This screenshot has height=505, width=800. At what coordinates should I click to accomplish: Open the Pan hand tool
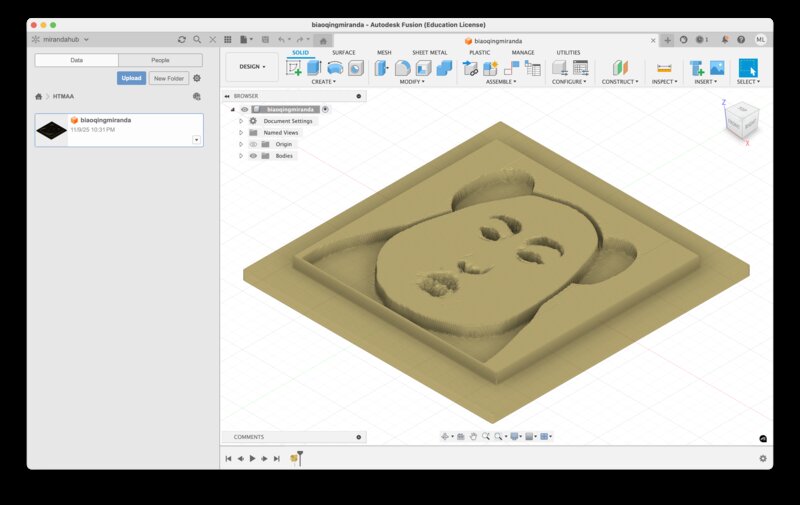473,436
